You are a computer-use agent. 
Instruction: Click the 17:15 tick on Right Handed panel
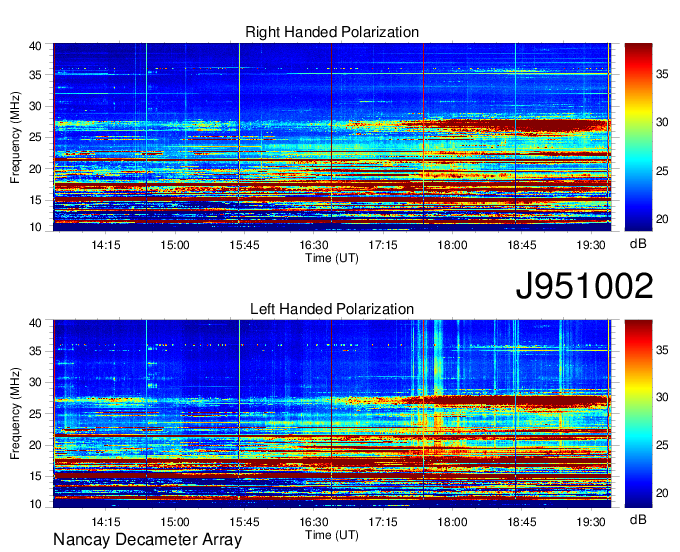point(383,245)
